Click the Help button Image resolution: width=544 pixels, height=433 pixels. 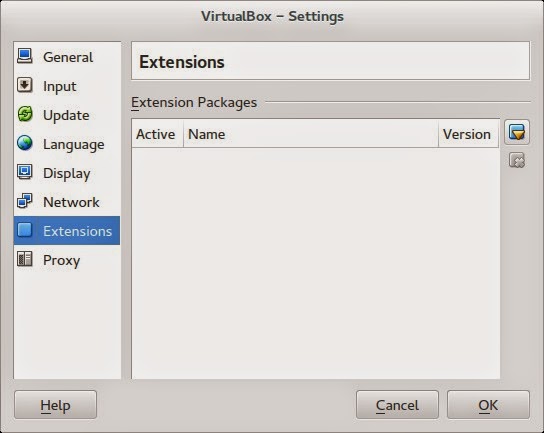(x=56, y=405)
